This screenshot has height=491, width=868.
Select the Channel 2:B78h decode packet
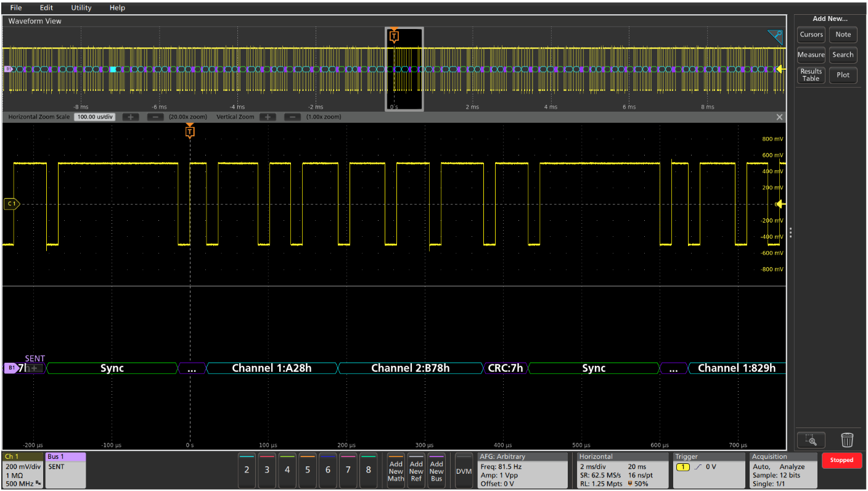411,368
